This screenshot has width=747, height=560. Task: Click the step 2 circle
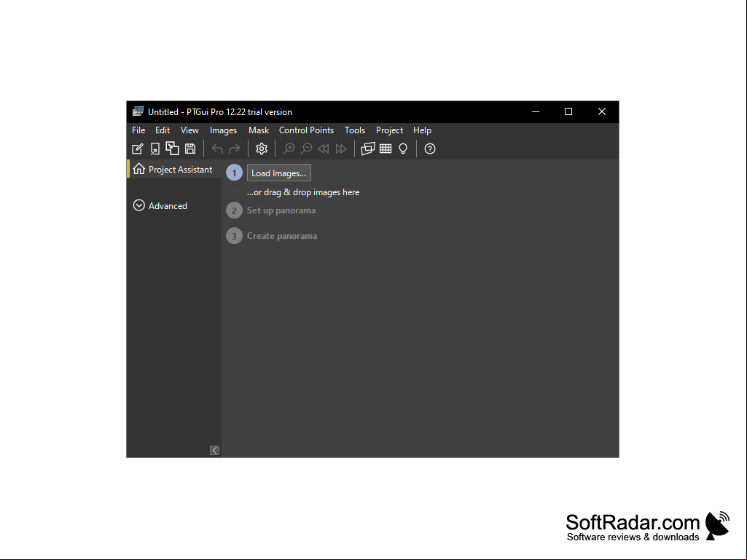[x=235, y=210]
